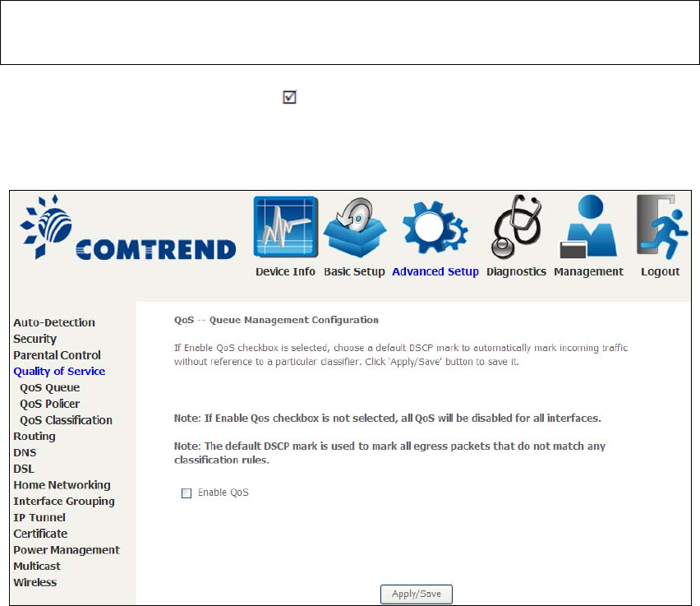
Task: Select Logout label in top navigation
Action: (661, 271)
